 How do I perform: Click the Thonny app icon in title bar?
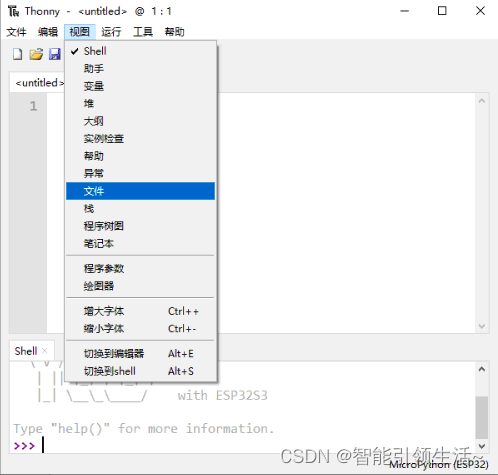click(14, 11)
